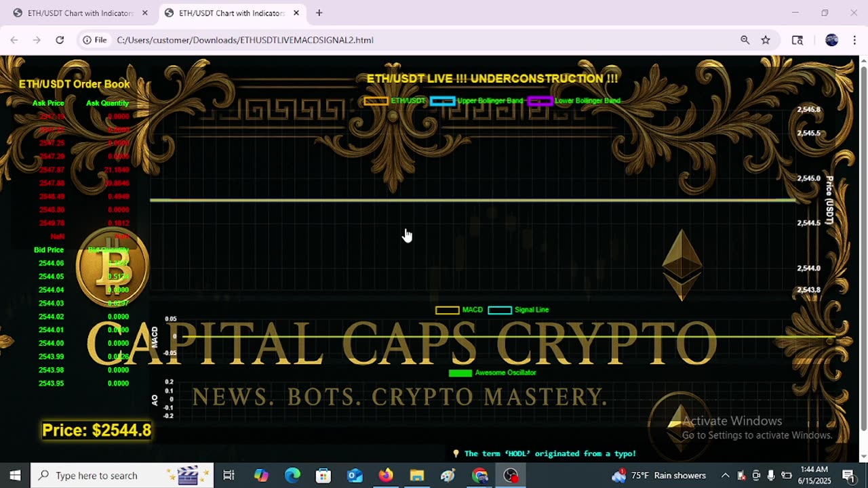Screen dimensions: 868x488
Task: Focus the address bar file URL
Action: point(245,40)
